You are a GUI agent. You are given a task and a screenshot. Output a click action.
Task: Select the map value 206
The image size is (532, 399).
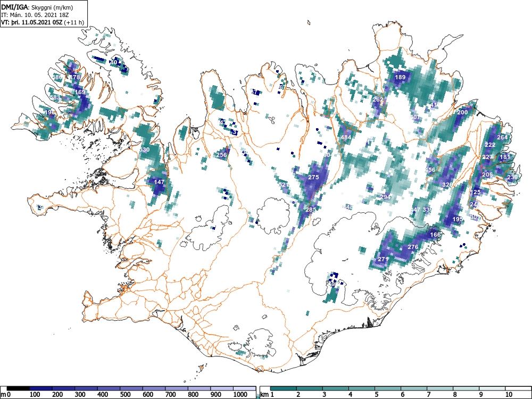[487, 174]
